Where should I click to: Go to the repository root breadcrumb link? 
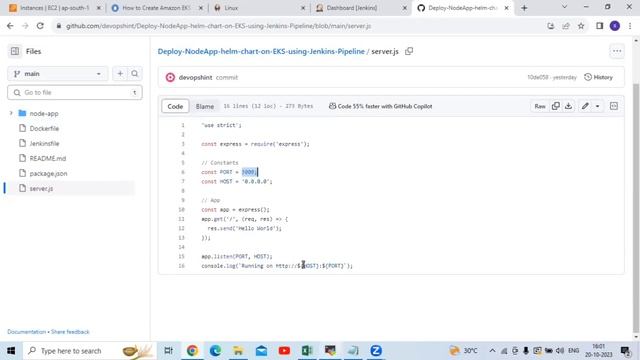coord(261,51)
